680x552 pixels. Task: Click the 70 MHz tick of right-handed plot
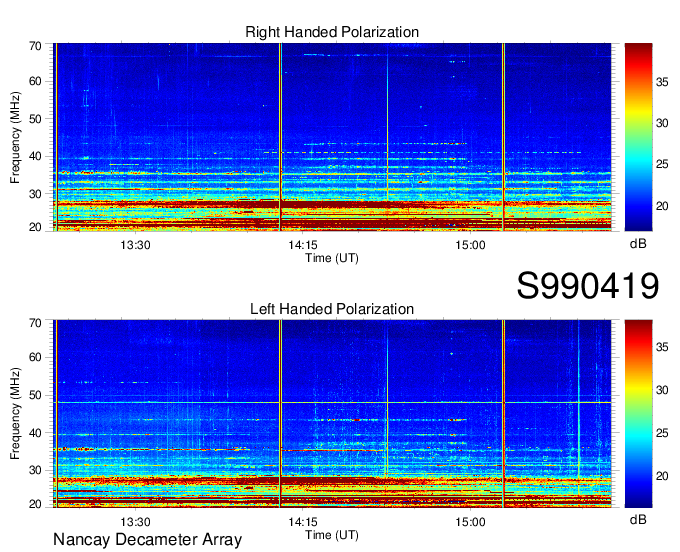point(35,46)
